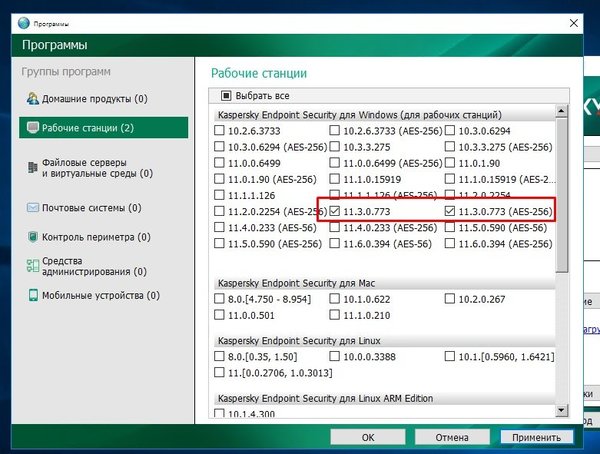Click the envelope icon for Почтовые системы

coord(33,208)
